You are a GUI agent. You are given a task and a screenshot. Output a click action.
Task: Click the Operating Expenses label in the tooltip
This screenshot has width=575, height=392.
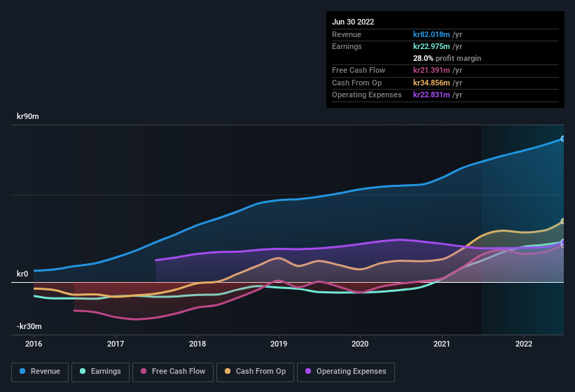(367, 94)
